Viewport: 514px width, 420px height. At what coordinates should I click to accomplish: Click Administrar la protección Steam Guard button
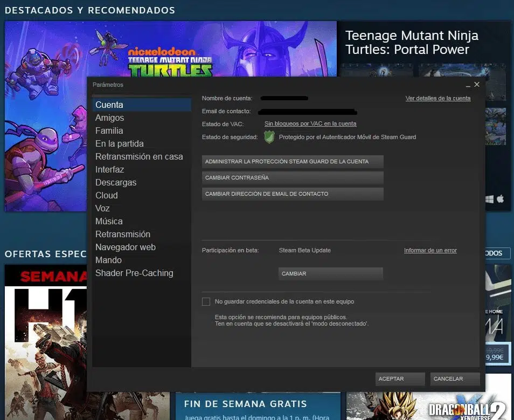[293, 161]
